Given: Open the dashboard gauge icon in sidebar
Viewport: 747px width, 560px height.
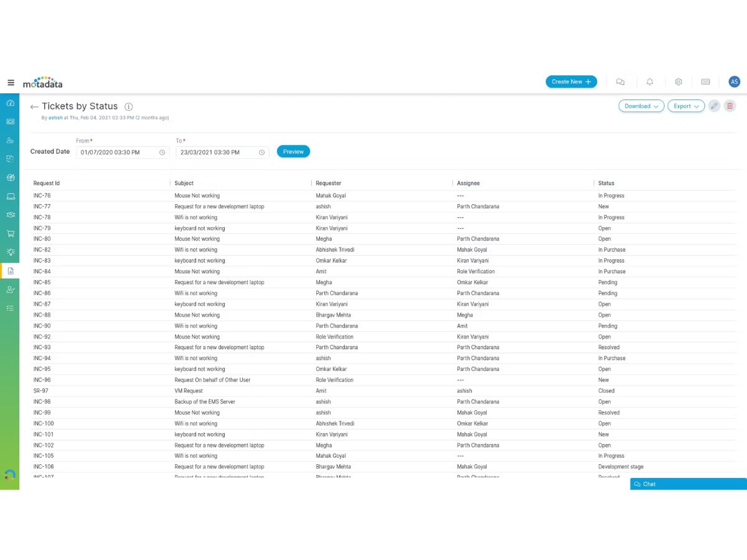Looking at the screenshot, I should 10,103.
